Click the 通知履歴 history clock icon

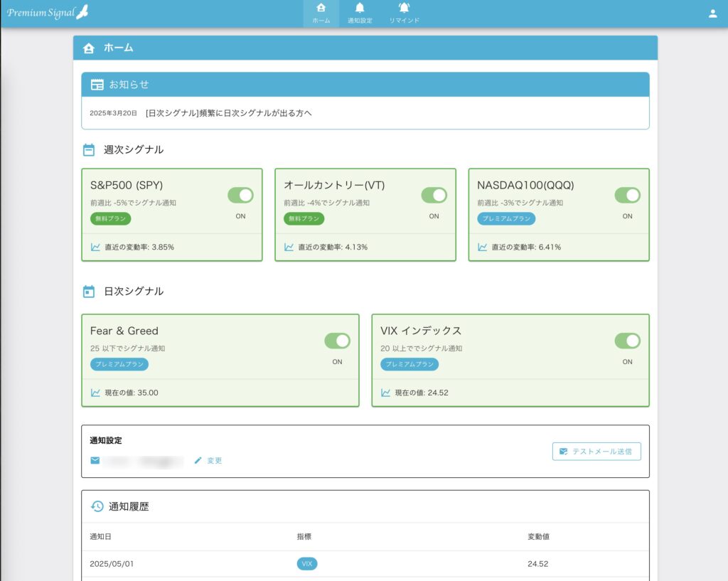[x=97, y=506]
